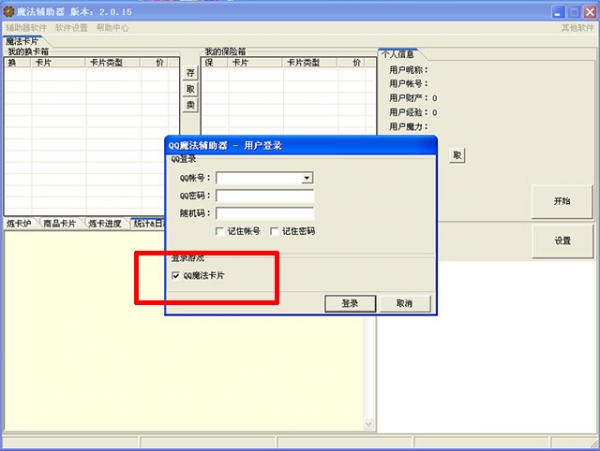Click 卡片类型 column header in 我的换卡箱

pyautogui.click(x=112, y=63)
